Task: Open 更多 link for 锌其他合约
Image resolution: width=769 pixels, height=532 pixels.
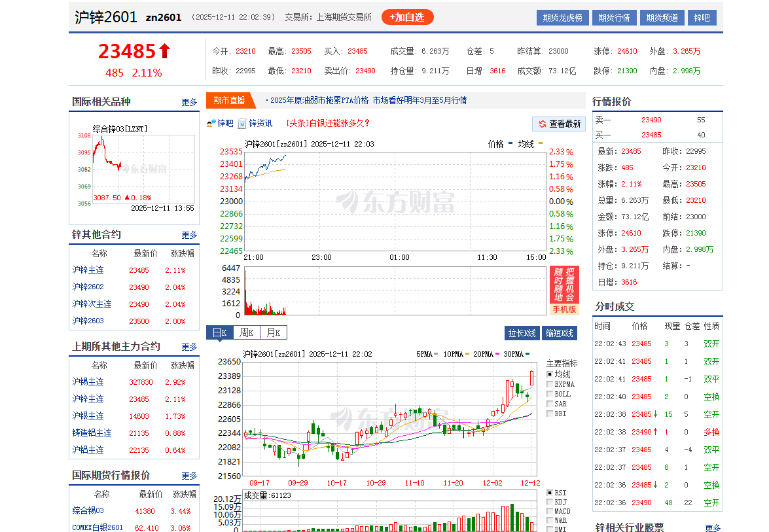Action: 189,235
